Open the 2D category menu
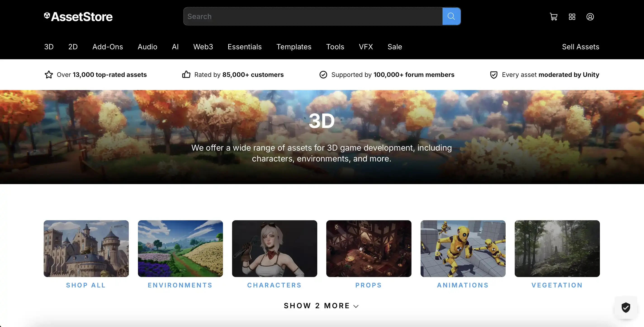Screen dimensions: 644x327 (x=73, y=47)
